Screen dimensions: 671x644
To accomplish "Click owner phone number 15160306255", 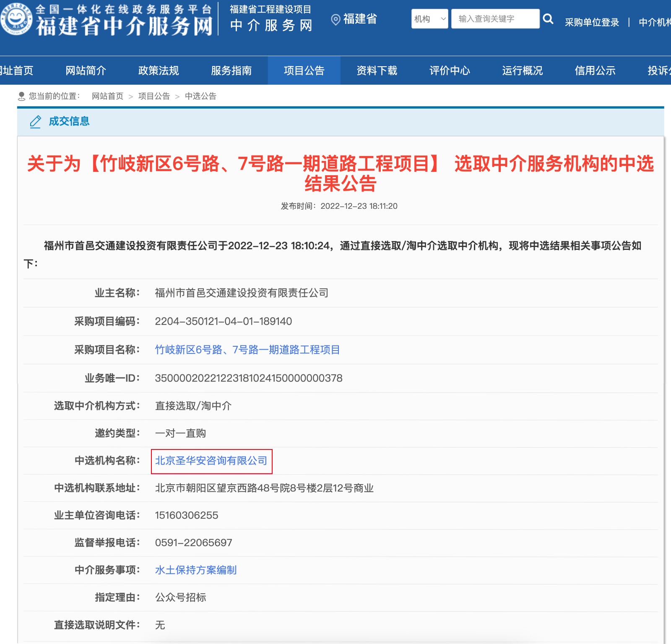I will 186,515.
